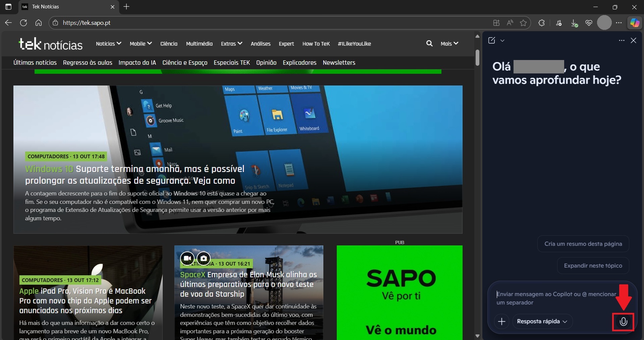Add page to favorites with star icon
The image size is (644, 340).
pos(523,23)
